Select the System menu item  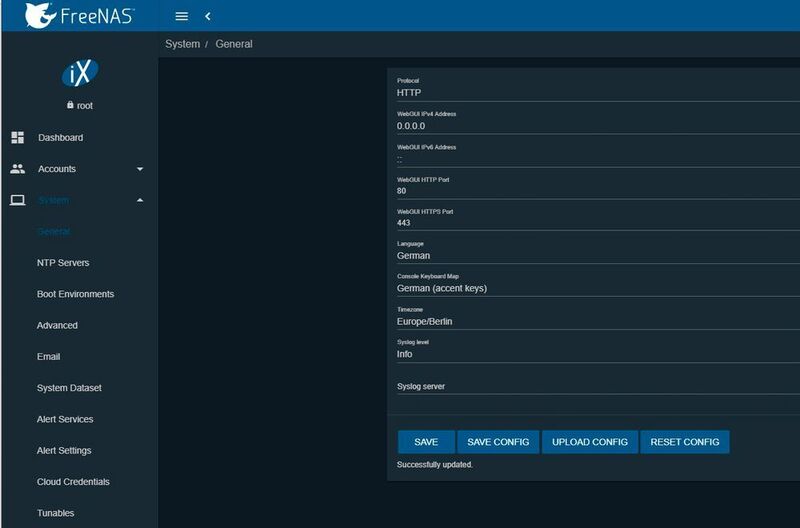click(x=54, y=200)
